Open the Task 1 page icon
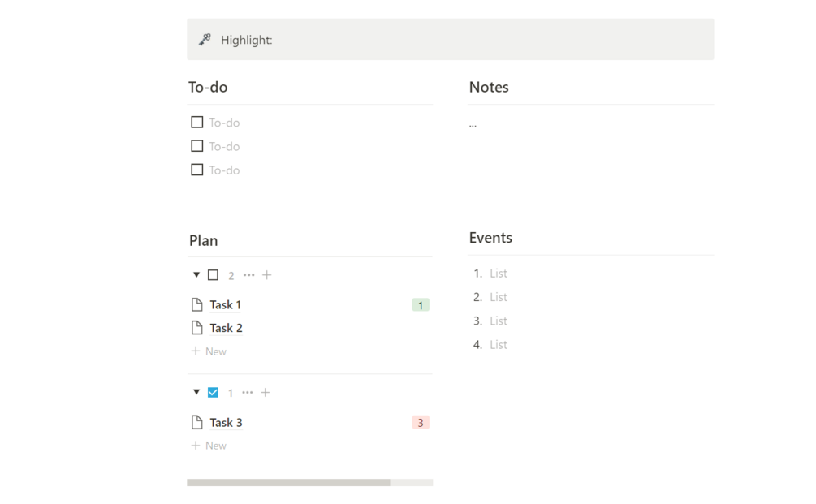This screenshot has height=504, width=816. (x=196, y=305)
